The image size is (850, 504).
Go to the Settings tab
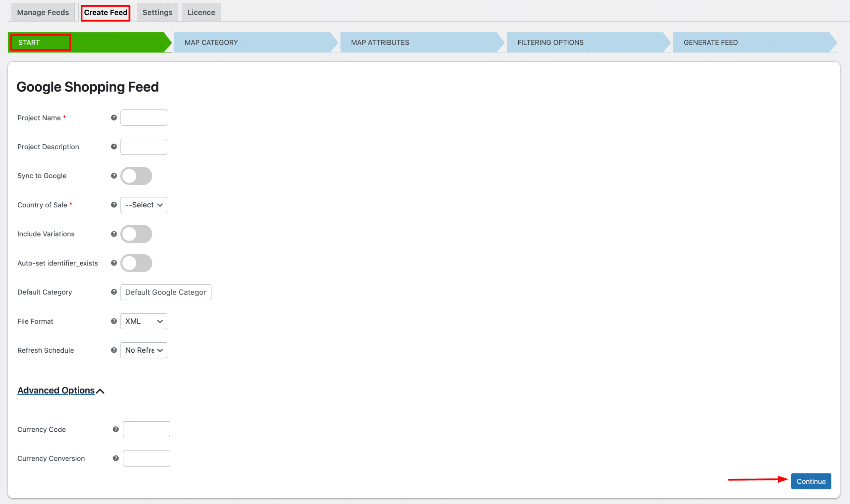[157, 12]
